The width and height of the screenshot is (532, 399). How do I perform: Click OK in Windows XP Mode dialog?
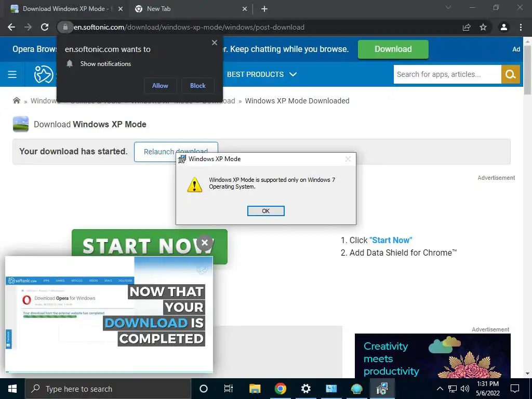pos(265,211)
